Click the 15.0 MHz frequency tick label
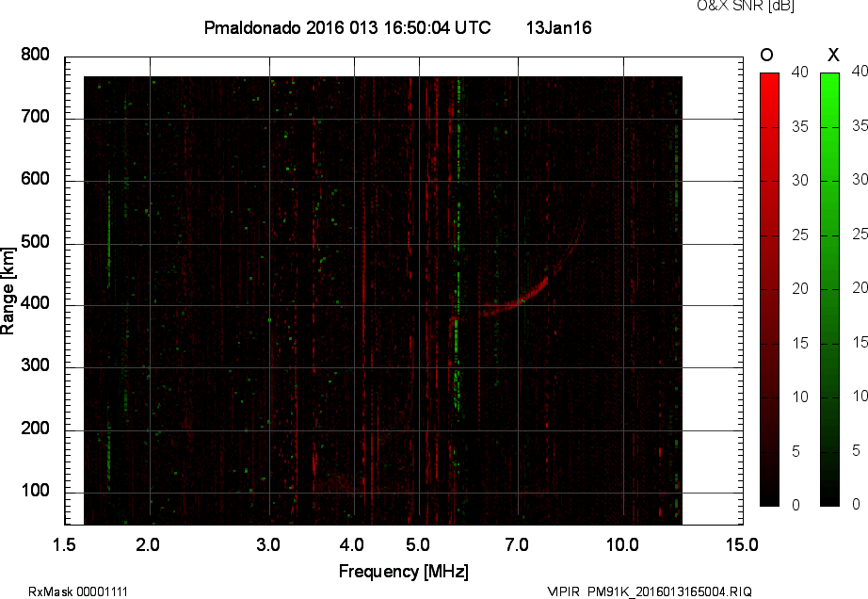Viewport: 868px width, 599px height. tap(742, 544)
